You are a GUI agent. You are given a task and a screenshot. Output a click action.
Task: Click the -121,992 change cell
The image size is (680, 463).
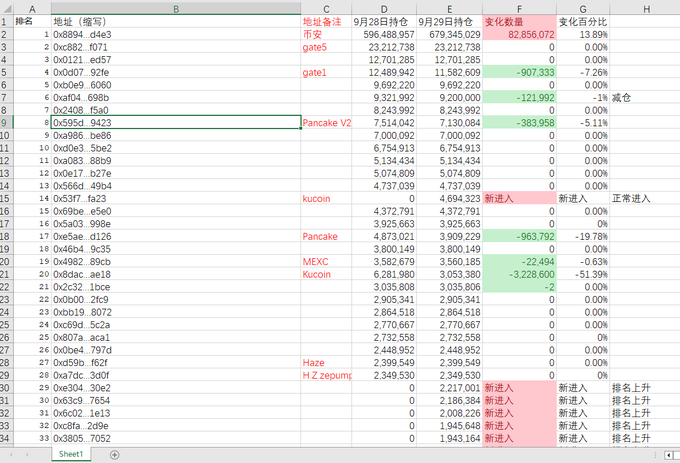(x=520, y=98)
